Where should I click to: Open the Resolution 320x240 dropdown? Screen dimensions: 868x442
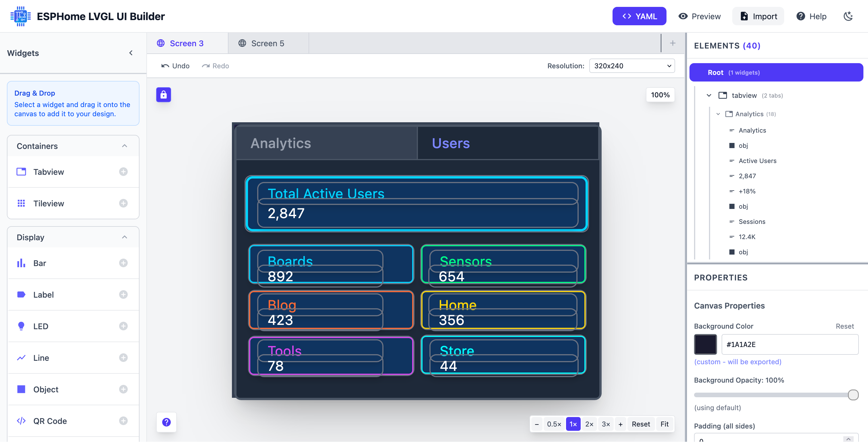point(632,66)
